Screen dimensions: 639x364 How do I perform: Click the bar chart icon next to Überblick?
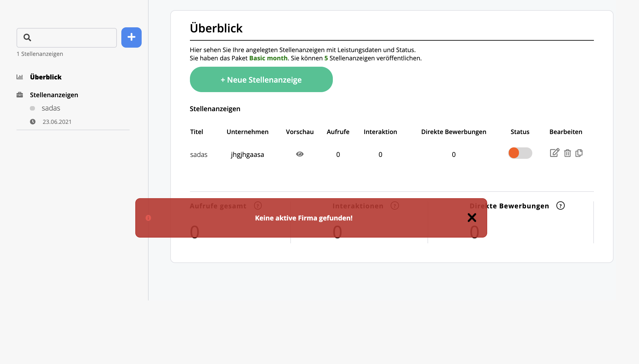tap(20, 77)
